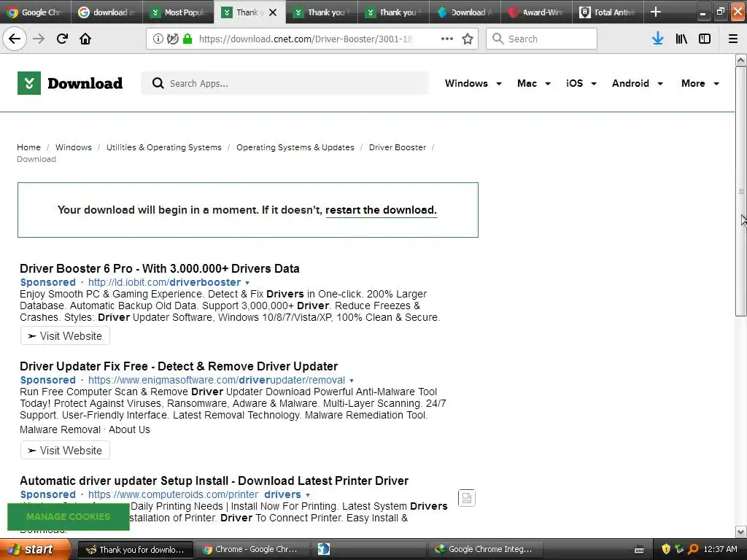
Task: Open Driver Booster breadcrumb link
Action: click(x=398, y=147)
